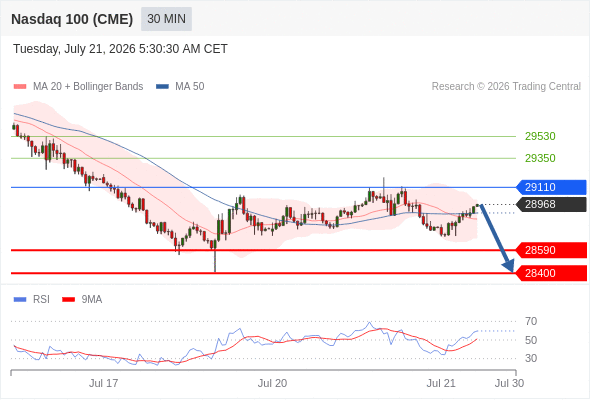Click the red 28400 support price tag
Viewport: 590px width, 400px height.
[551, 273]
